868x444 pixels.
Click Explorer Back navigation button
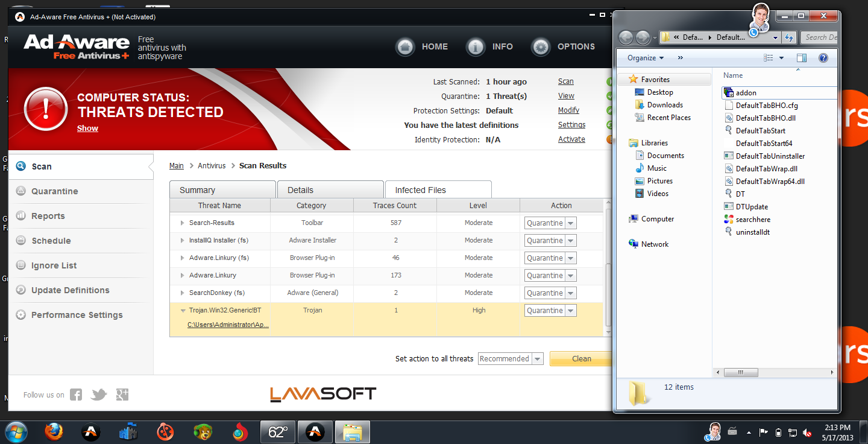point(626,37)
